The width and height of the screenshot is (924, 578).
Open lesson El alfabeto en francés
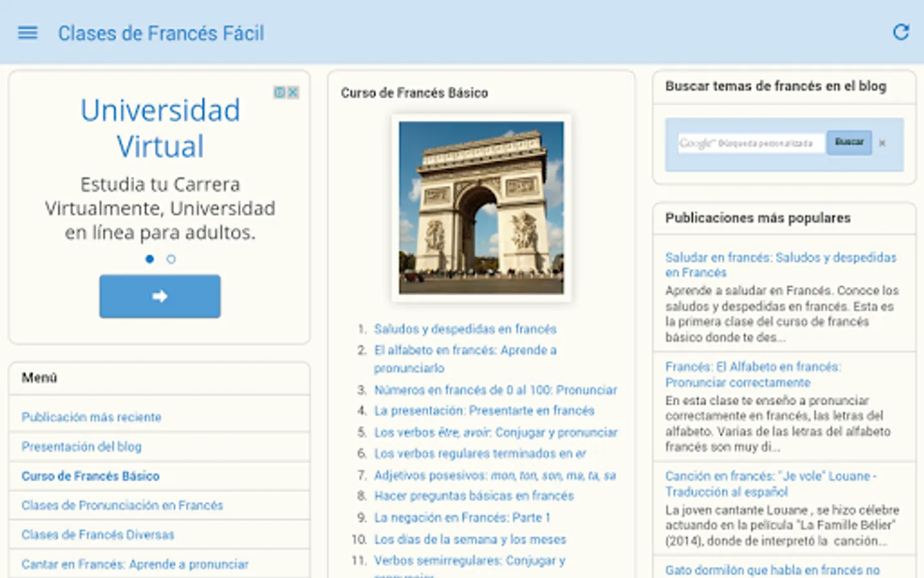[x=465, y=359]
